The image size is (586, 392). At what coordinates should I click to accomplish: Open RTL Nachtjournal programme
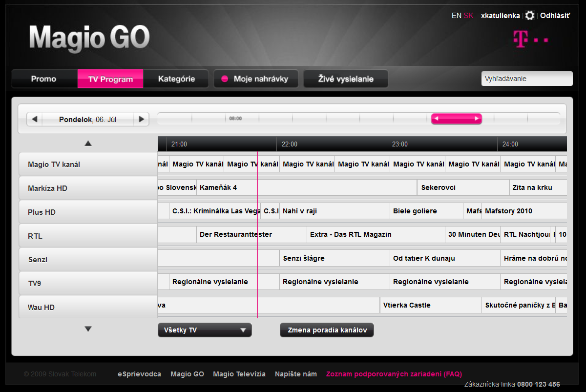click(x=525, y=234)
